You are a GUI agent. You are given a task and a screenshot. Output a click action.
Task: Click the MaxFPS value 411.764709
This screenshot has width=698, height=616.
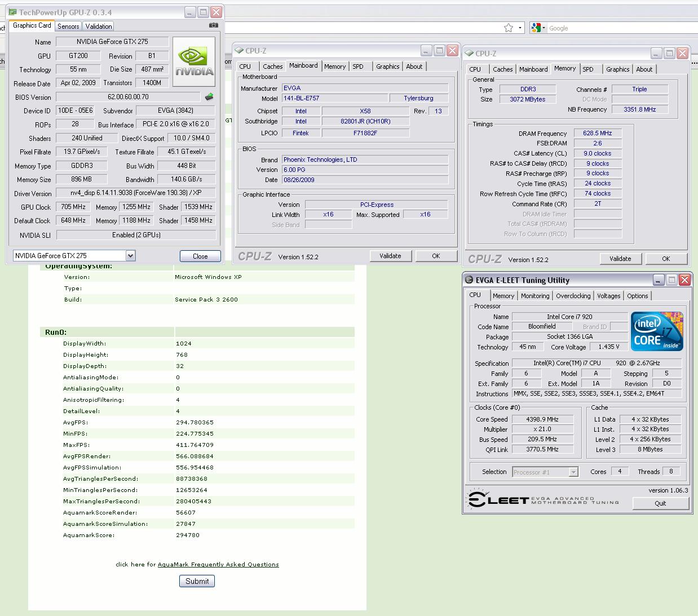pyautogui.click(x=195, y=445)
